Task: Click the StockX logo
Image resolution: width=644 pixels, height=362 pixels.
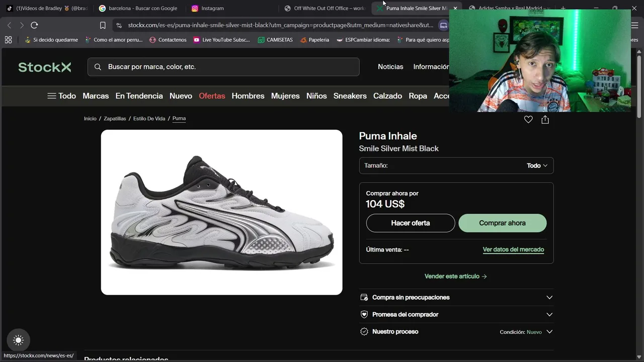Action: [45, 67]
